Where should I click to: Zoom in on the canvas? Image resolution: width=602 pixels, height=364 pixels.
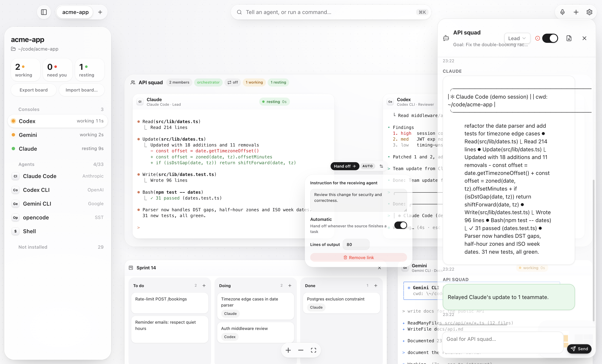(288, 350)
